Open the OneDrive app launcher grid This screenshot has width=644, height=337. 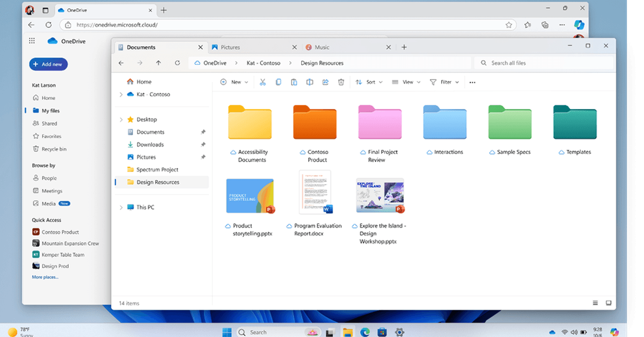pyautogui.click(x=32, y=41)
